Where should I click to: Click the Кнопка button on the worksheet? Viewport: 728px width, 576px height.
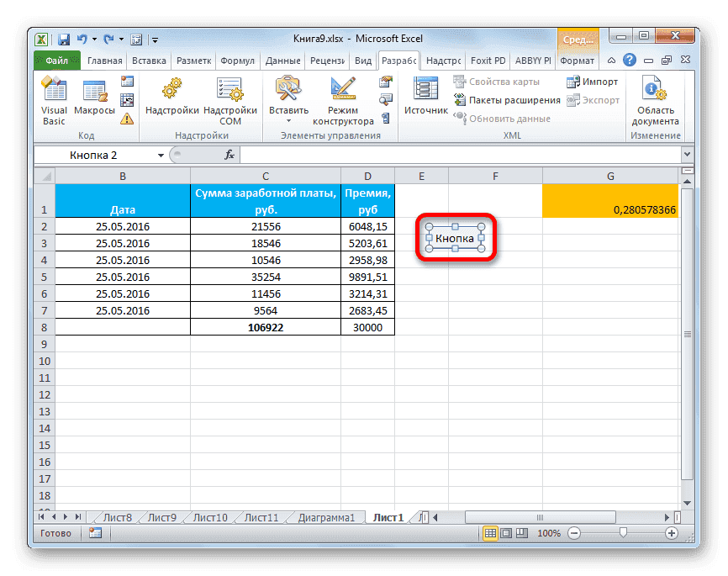pos(455,238)
